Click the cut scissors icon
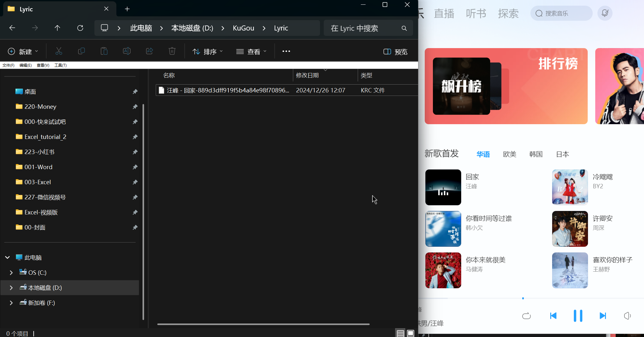644x337 pixels. (x=59, y=51)
